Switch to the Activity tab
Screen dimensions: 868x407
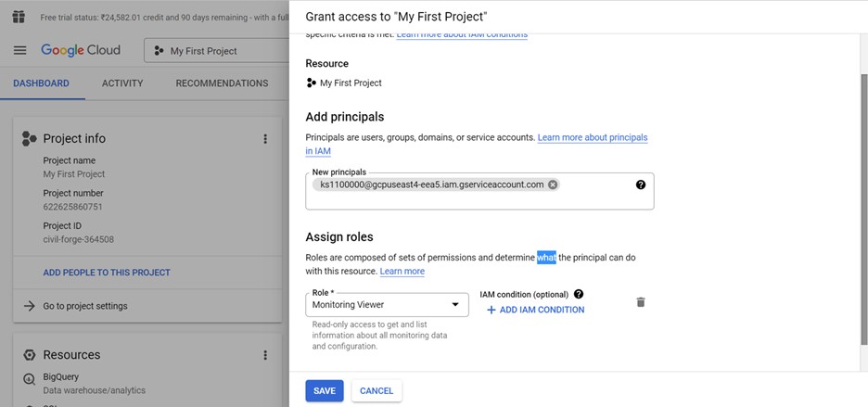click(122, 83)
